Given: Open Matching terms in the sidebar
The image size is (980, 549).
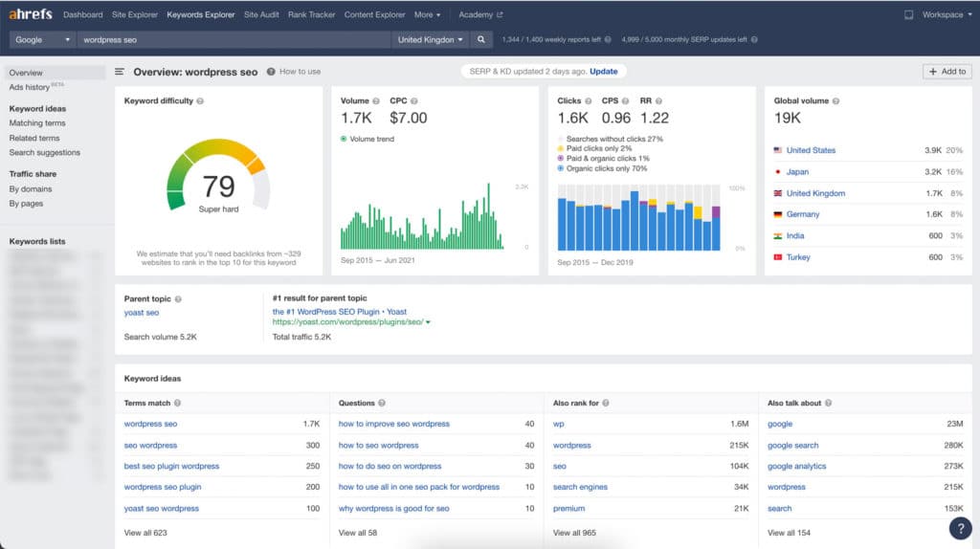Looking at the screenshot, I should coord(37,123).
